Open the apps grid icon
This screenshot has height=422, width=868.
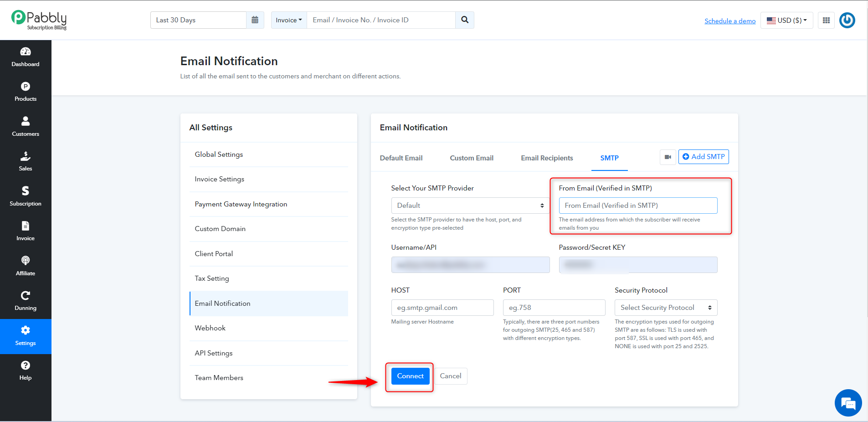(x=826, y=20)
